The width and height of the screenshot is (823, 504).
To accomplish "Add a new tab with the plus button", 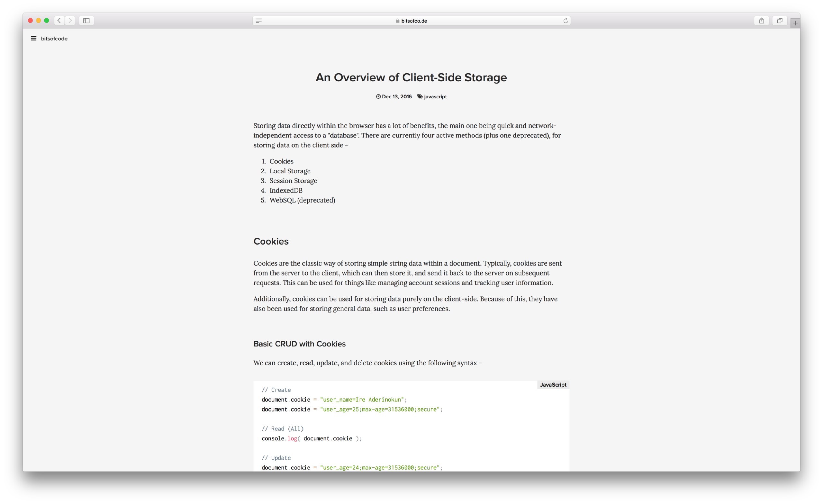I will click(795, 23).
